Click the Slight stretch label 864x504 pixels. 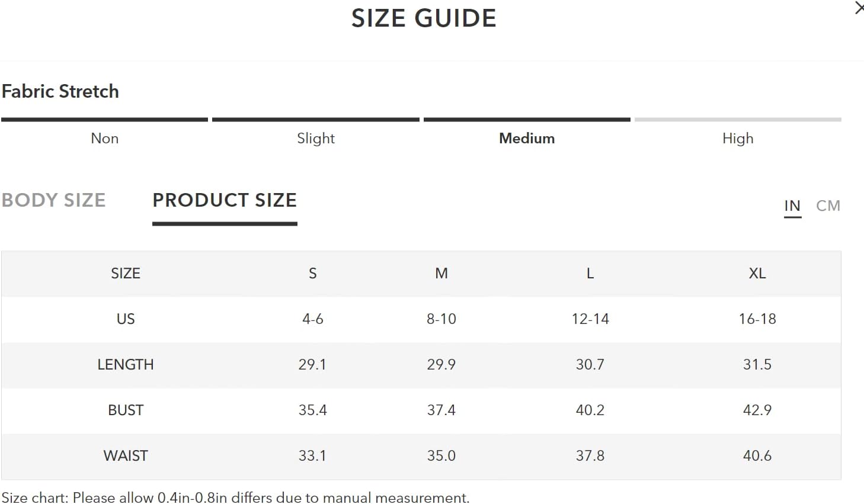point(316,138)
